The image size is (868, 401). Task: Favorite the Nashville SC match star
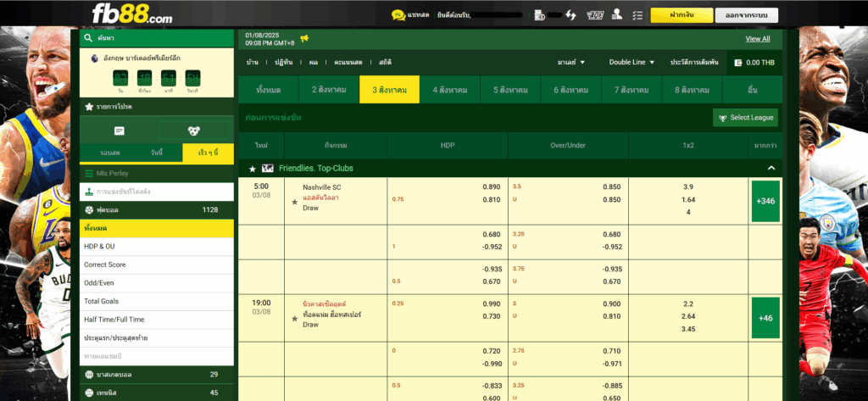point(294,202)
